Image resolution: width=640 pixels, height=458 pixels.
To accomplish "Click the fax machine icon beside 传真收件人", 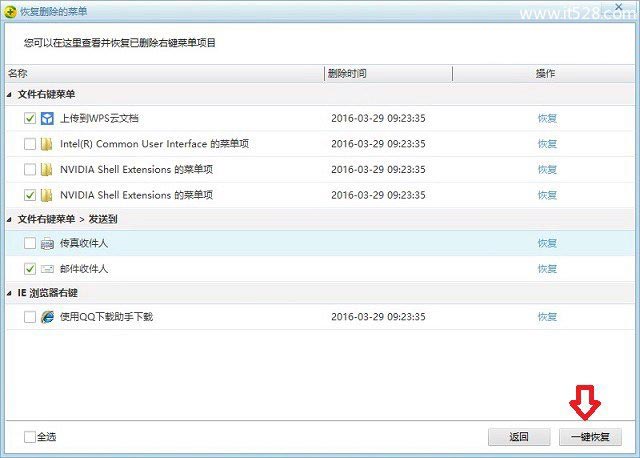I will [47, 244].
